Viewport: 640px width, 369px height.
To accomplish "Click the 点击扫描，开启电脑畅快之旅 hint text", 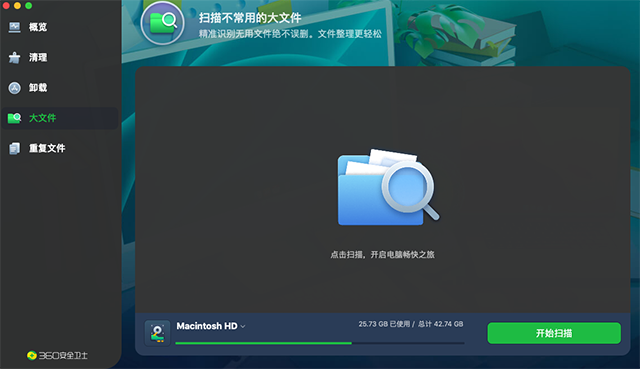I will (x=382, y=255).
